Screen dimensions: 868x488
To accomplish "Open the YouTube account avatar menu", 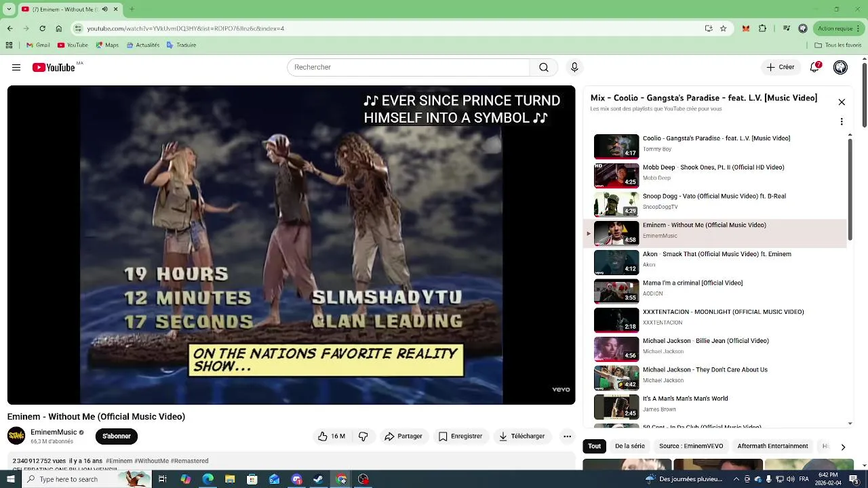I will coord(840,67).
